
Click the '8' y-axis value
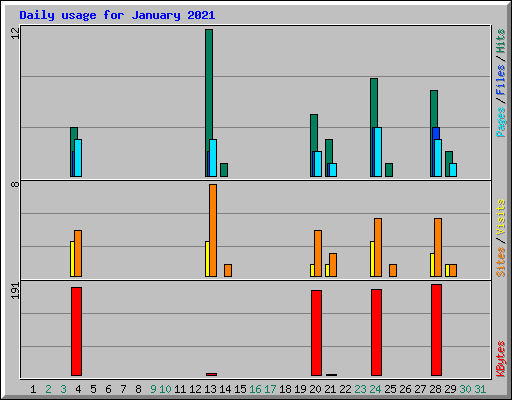coord(15,184)
